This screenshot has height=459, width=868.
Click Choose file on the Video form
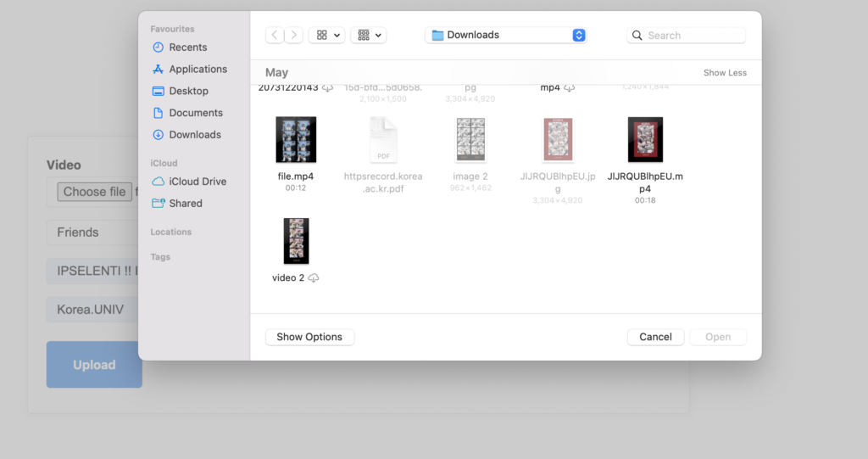click(x=94, y=192)
